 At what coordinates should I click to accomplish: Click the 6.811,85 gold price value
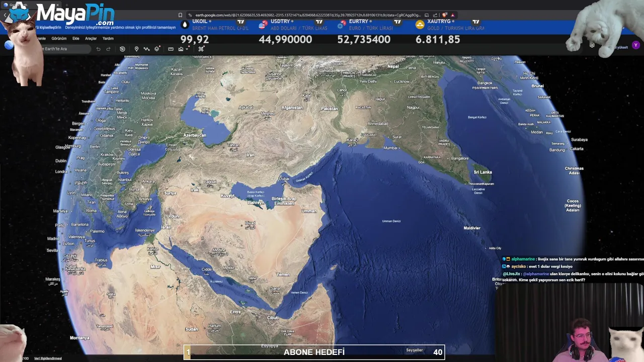pos(438,39)
